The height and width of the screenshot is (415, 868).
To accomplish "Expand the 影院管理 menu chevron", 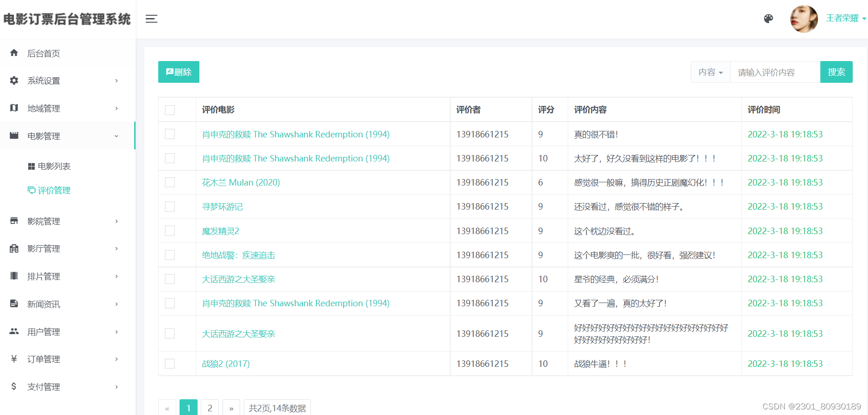I will 117,221.
